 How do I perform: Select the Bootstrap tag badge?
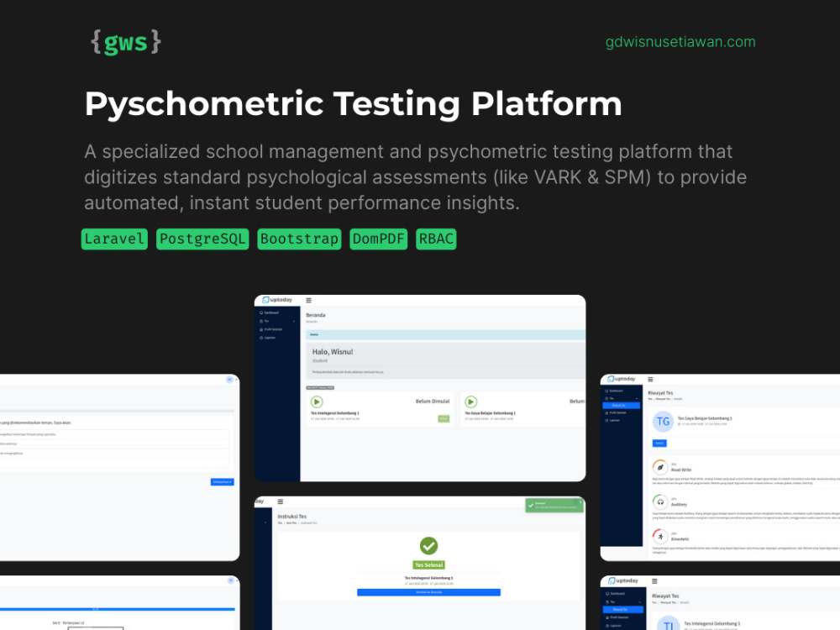click(300, 239)
